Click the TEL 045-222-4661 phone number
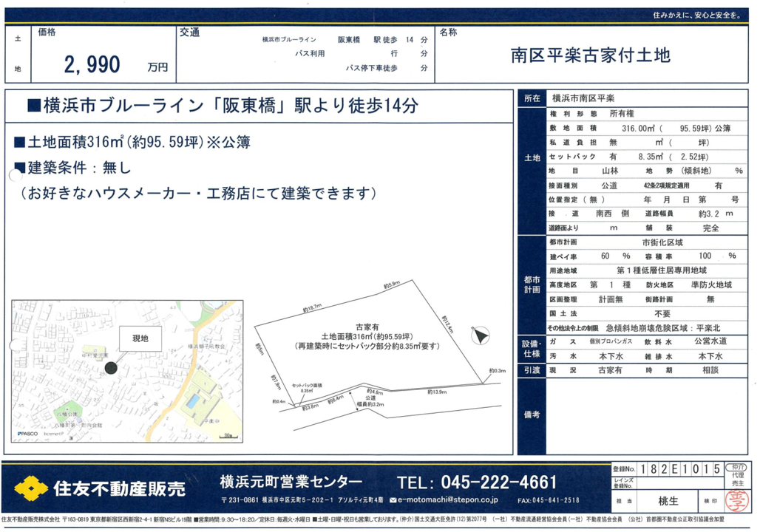 (477, 482)
